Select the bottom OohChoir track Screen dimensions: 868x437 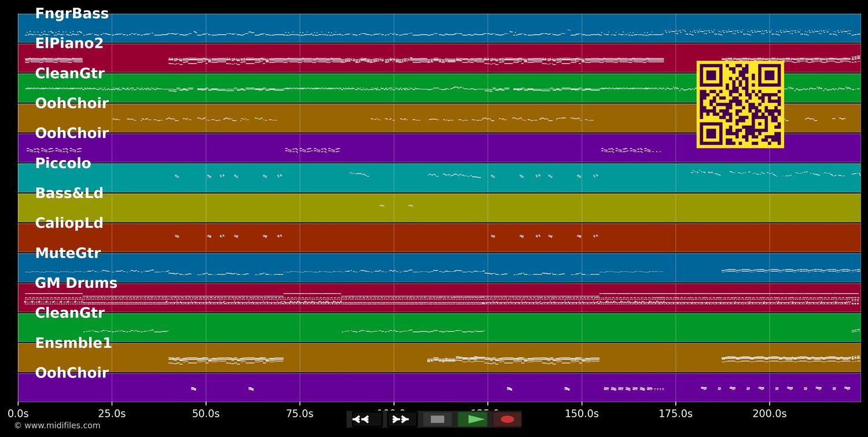(x=71, y=372)
